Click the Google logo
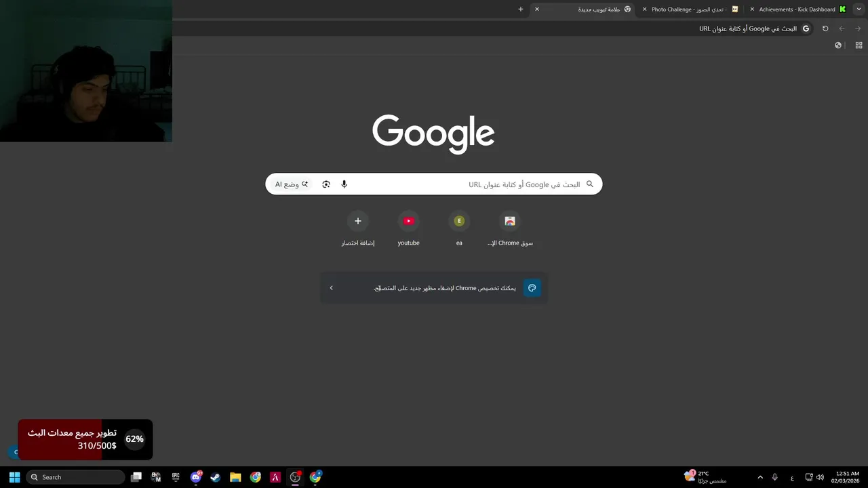The height and width of the screenshot is (488, 868). [433, 134]
